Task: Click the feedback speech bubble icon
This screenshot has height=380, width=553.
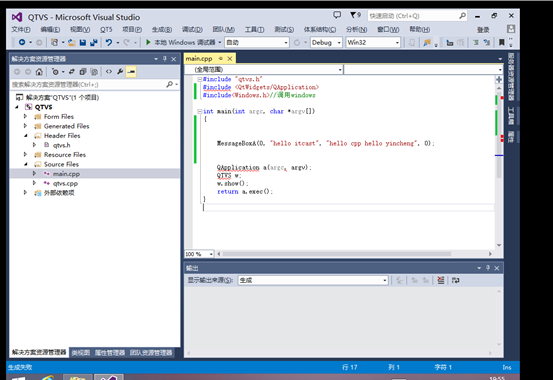Action: click(x=337, y=15)
